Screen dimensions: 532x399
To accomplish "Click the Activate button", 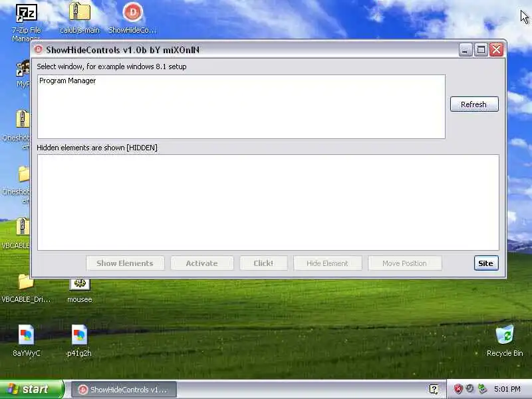I will (202, 263).
